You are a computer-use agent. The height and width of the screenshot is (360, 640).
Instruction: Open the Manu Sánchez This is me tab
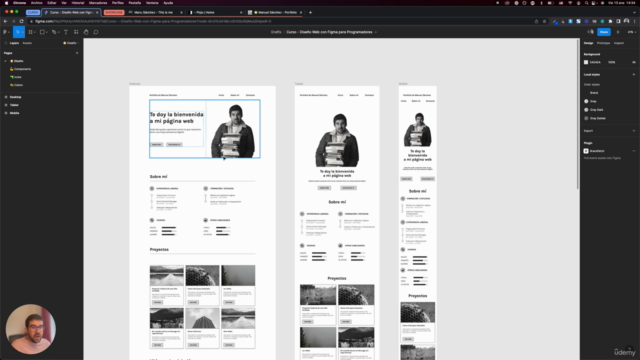pyautogui.click(x=155, y=13)
